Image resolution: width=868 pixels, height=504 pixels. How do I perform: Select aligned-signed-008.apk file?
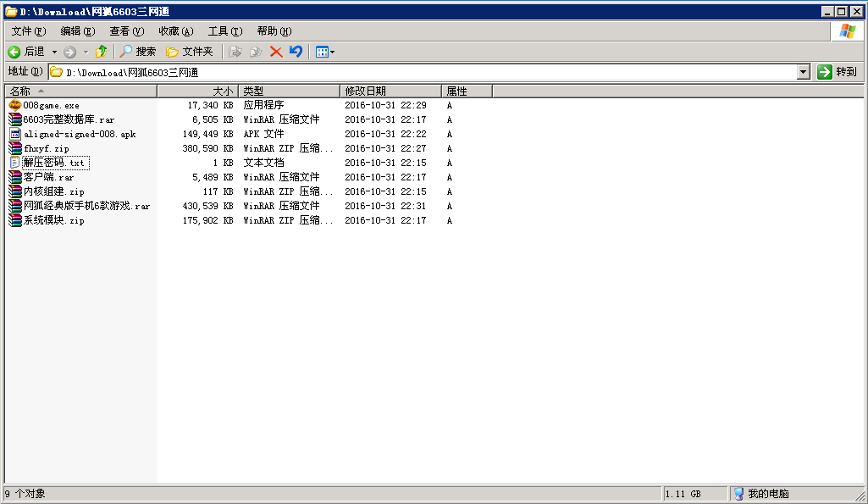click(x=79, y=134)
